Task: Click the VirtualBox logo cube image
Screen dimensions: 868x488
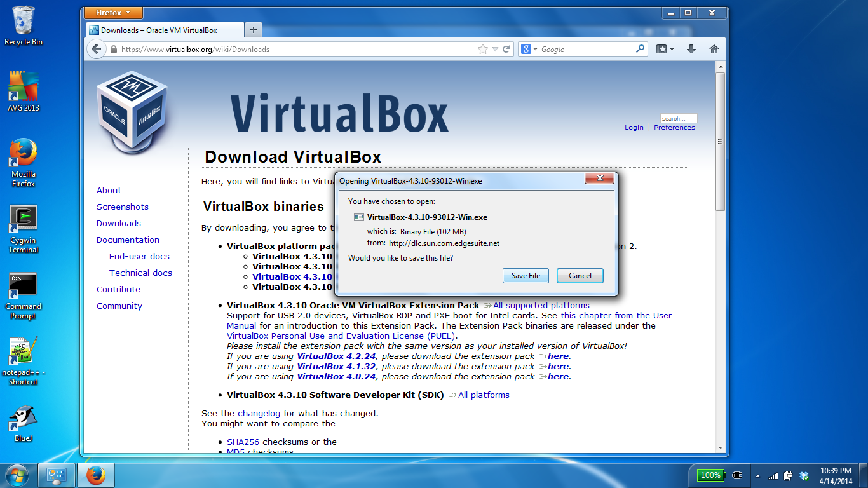Action: [x=132, y=112]
